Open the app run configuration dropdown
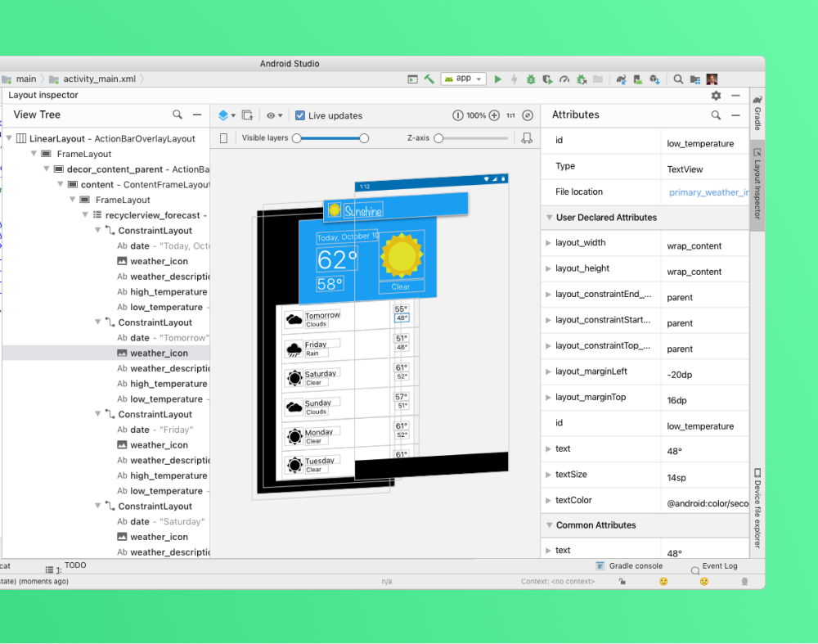This screenshot has height=644, width=818. (464, 79)
